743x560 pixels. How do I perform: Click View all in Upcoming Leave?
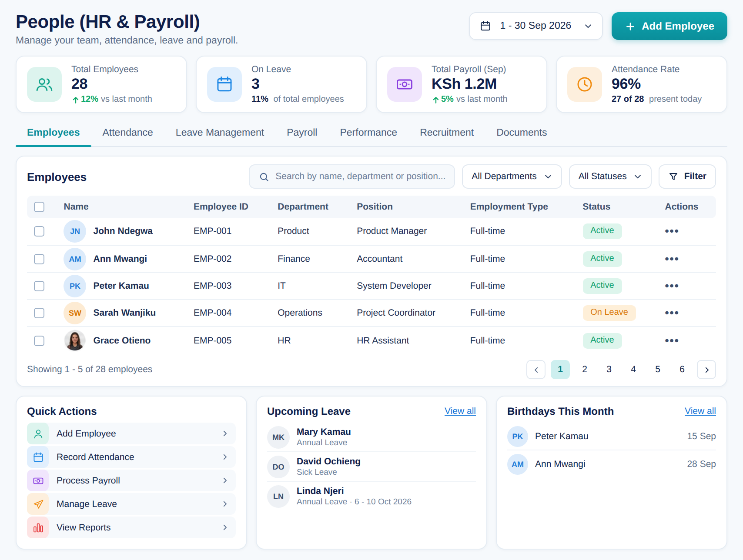460,411
